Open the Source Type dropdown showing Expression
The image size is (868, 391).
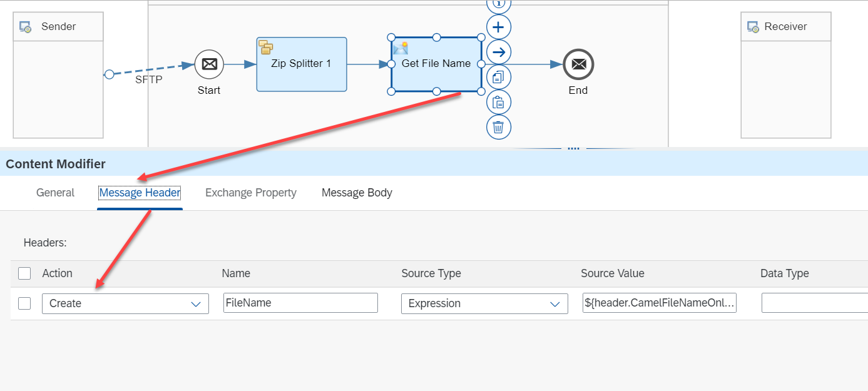484,303
